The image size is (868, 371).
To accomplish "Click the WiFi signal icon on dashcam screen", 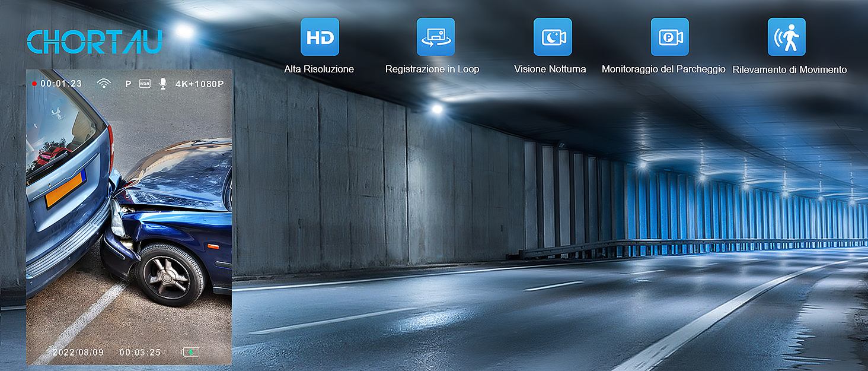I will coord(104,84).
